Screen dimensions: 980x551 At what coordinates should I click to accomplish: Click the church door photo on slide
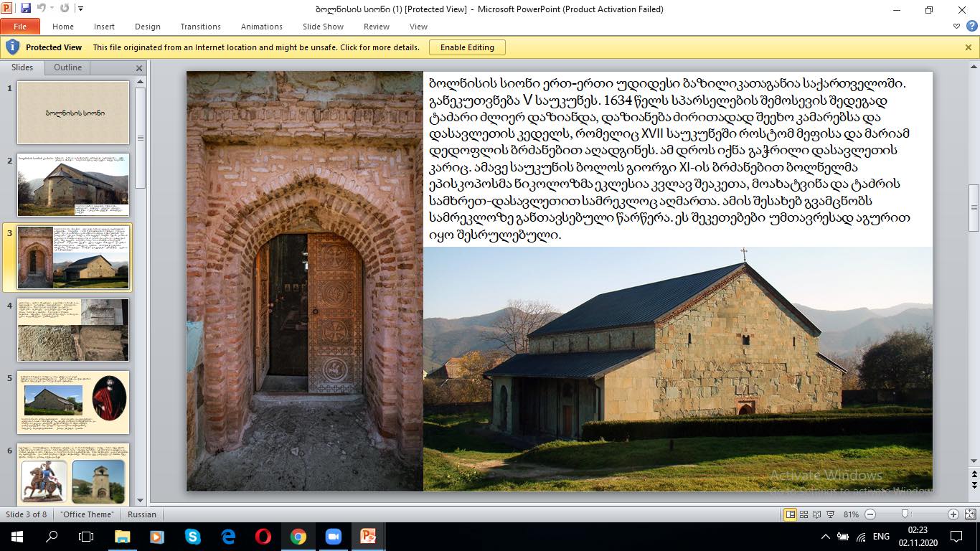305,281
